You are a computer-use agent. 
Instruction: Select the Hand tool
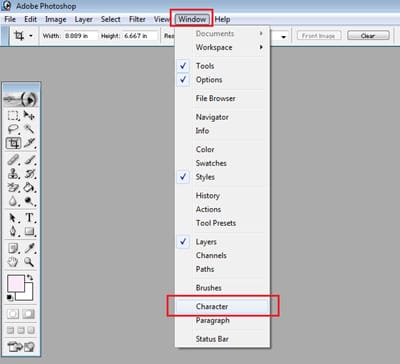pyautogui.click(x=13, y=262)
